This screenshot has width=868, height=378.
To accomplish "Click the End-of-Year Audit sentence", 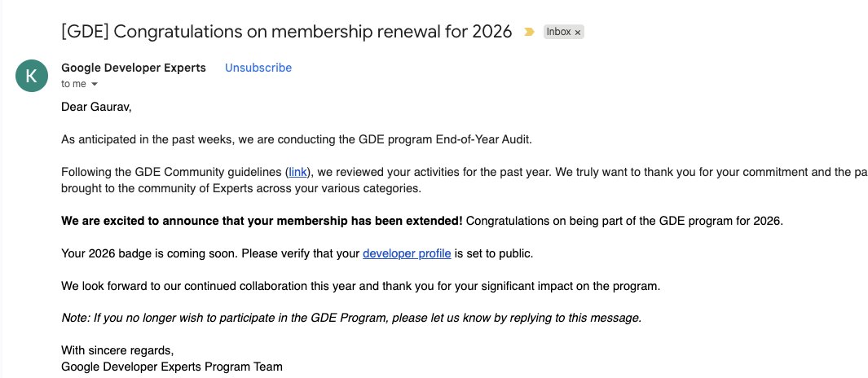I will tap(296, 139).
